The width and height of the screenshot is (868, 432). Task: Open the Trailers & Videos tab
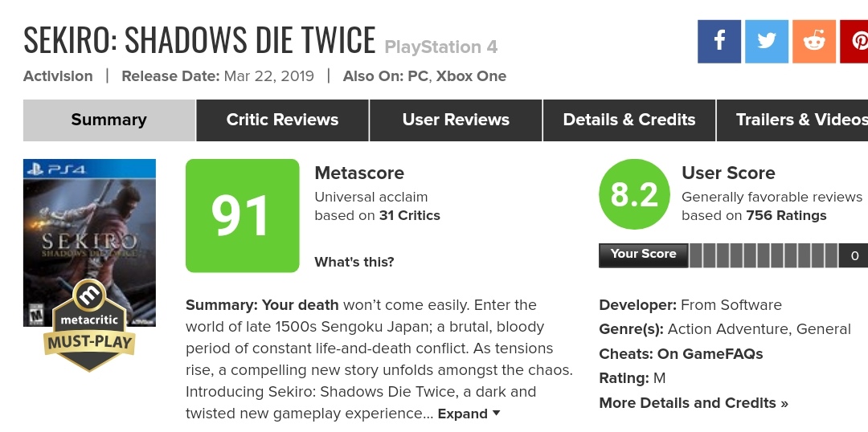click(796, 120)
